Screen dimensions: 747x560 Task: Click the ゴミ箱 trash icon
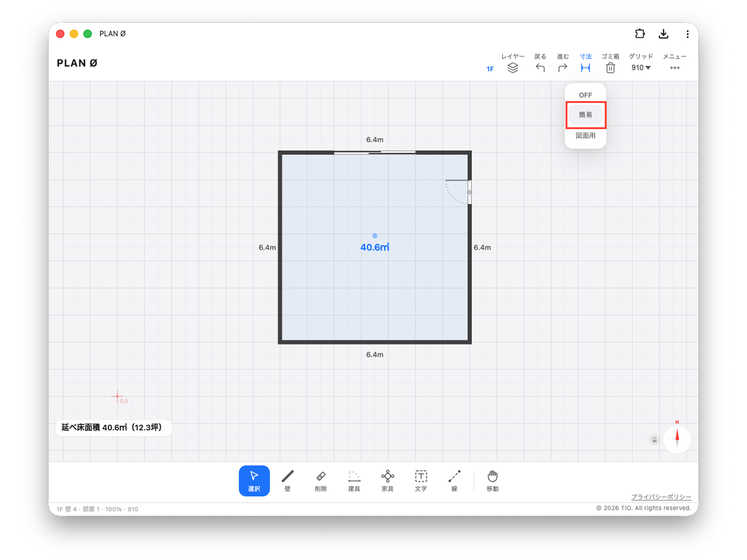(x=610, y=68)
